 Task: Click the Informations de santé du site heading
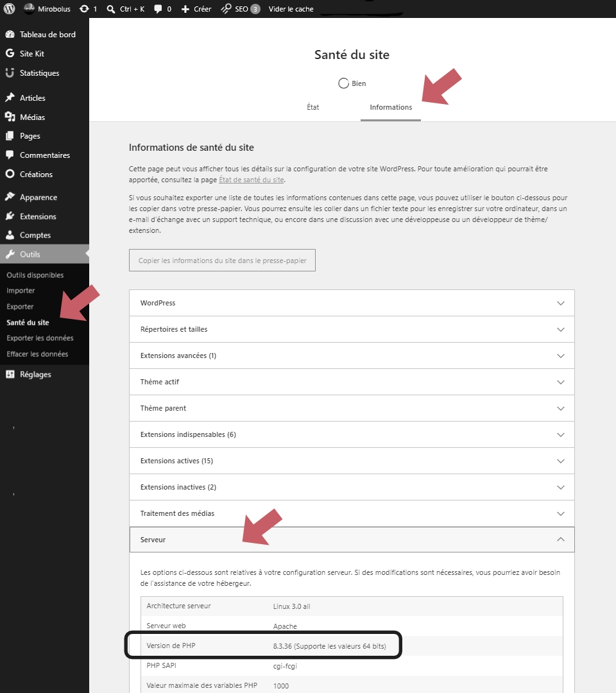pyautogui.click(x=191, y=148)
